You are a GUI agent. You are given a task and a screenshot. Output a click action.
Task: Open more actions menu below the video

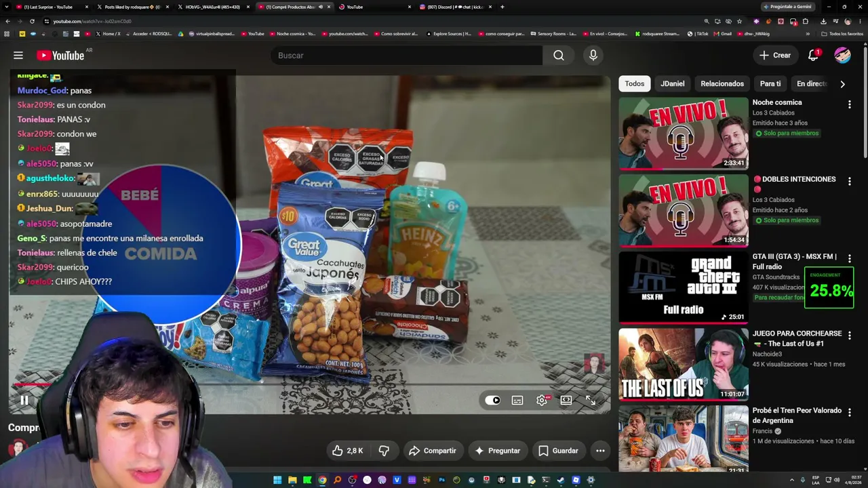point(600,451)
